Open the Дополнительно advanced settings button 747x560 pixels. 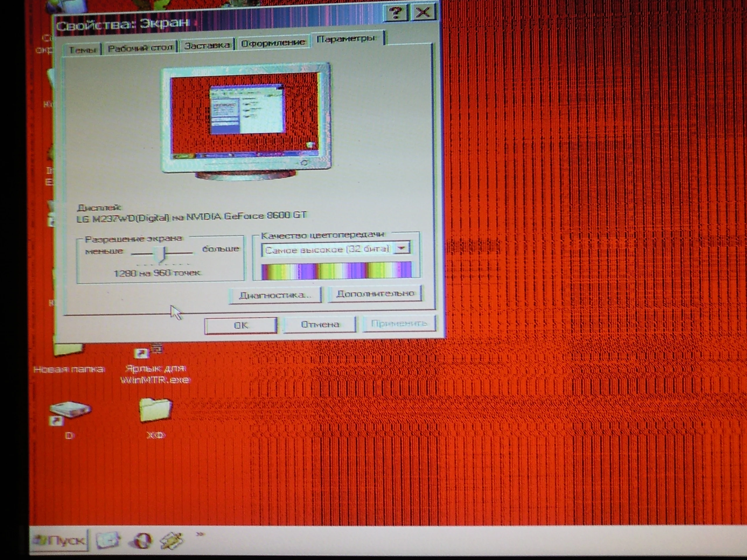coord(375,294)
